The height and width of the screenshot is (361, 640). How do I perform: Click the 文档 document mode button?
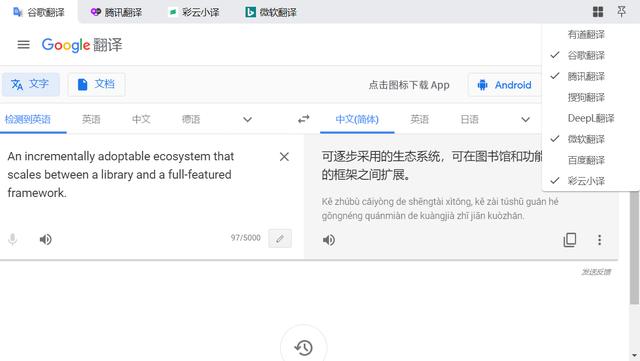[x=96, y=85]
